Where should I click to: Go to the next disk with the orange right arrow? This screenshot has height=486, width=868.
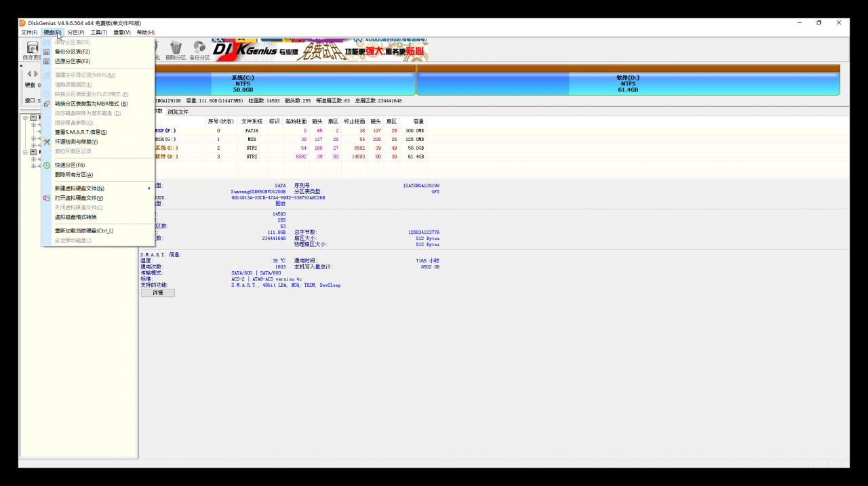(x=36, y=73)
